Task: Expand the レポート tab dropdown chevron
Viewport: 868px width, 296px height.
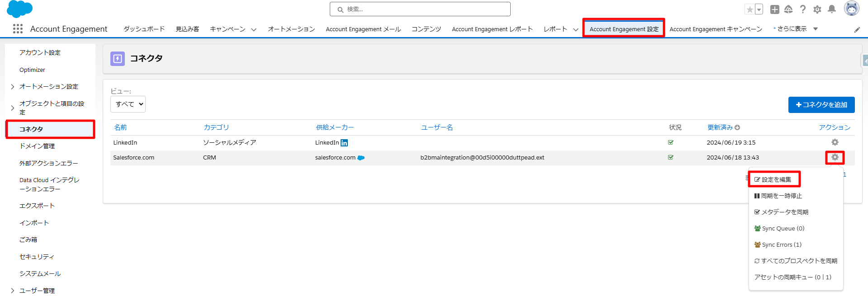Action: [576, 29]
